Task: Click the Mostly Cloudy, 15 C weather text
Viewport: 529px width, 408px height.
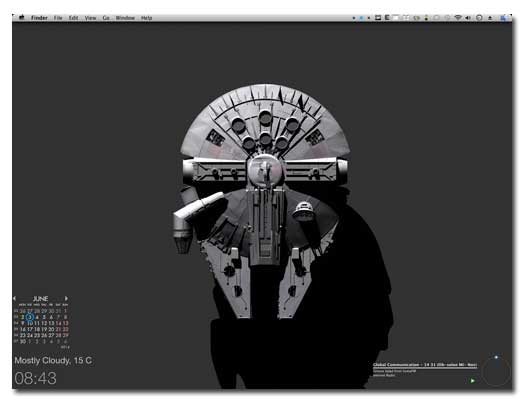Action: (53, 360)
